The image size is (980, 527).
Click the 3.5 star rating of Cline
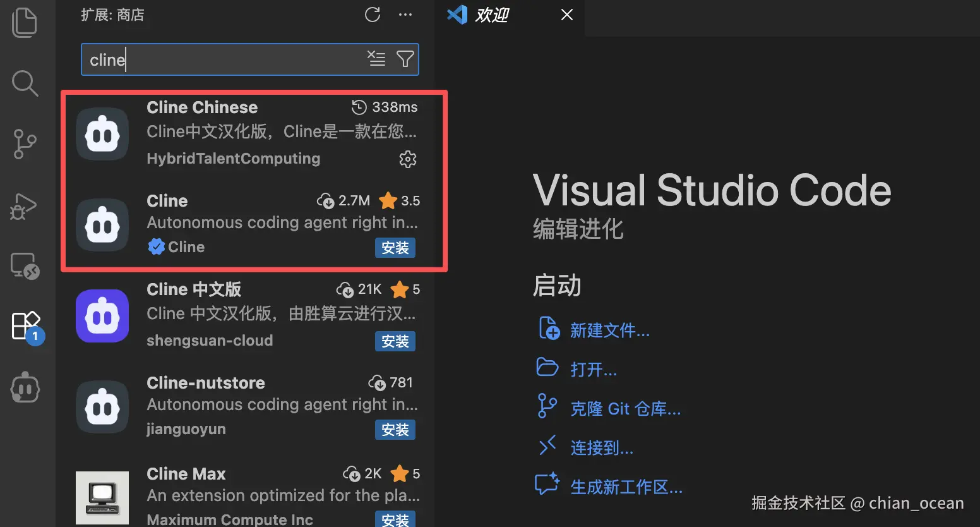click(x=400, y=201)
